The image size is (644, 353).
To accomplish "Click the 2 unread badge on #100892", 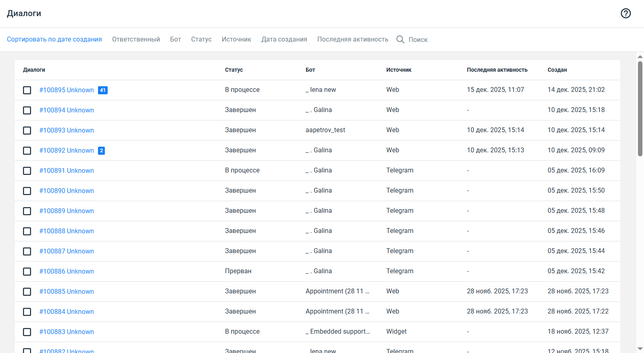I will coord(101,151).
